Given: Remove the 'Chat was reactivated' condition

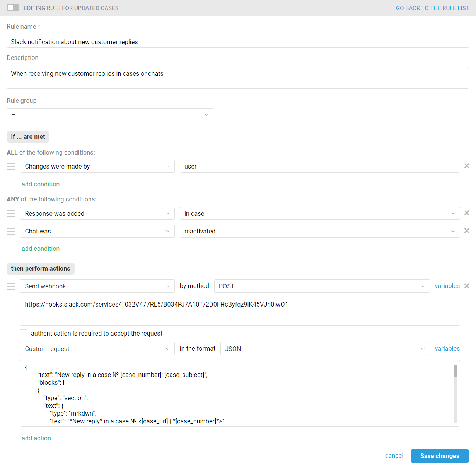Looking at the screenshot, I should pyautogui.click(x=467, y=231).
